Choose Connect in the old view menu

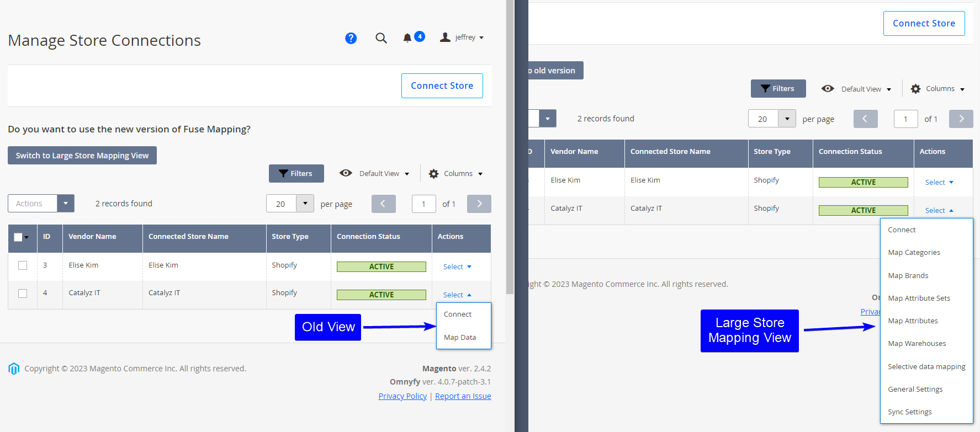(x=463, y=314)
